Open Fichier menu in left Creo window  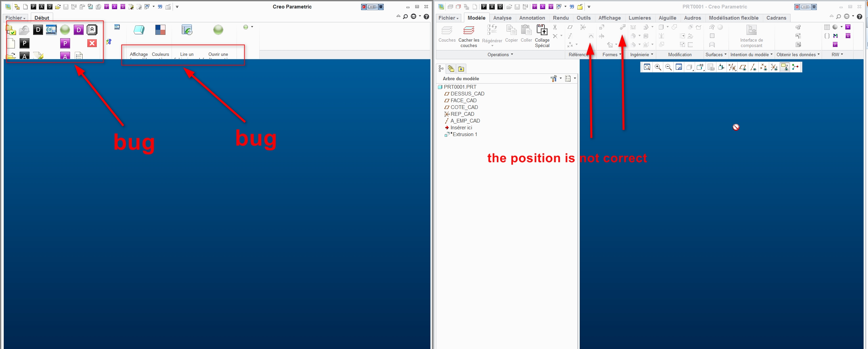(15, 18)
